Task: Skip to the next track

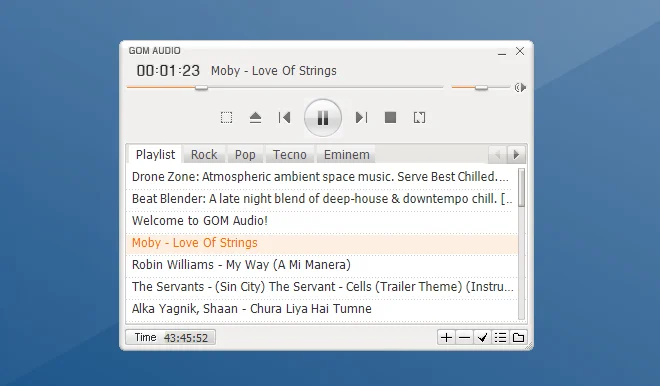Action: pos(361,117)
